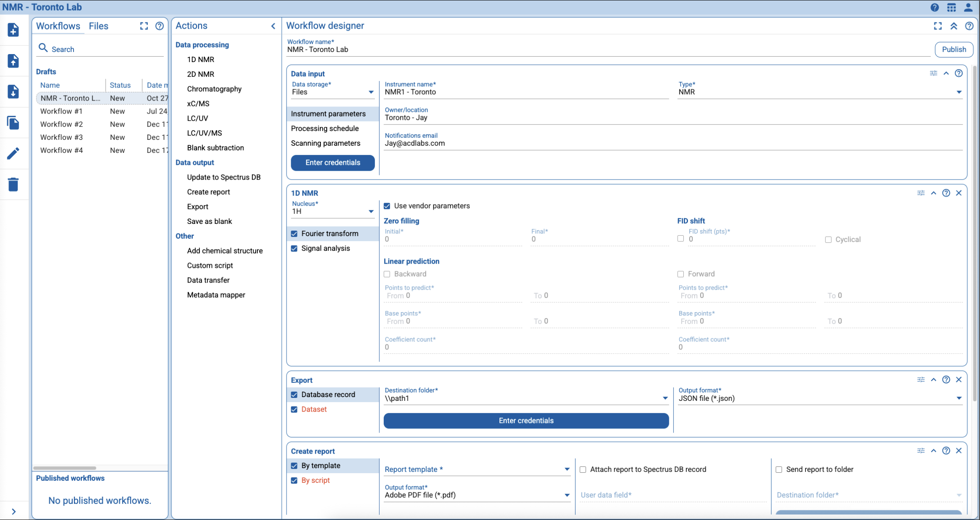
Task: Duplicate the selected workflow via copy icon
Action: (x=14, y=123)
